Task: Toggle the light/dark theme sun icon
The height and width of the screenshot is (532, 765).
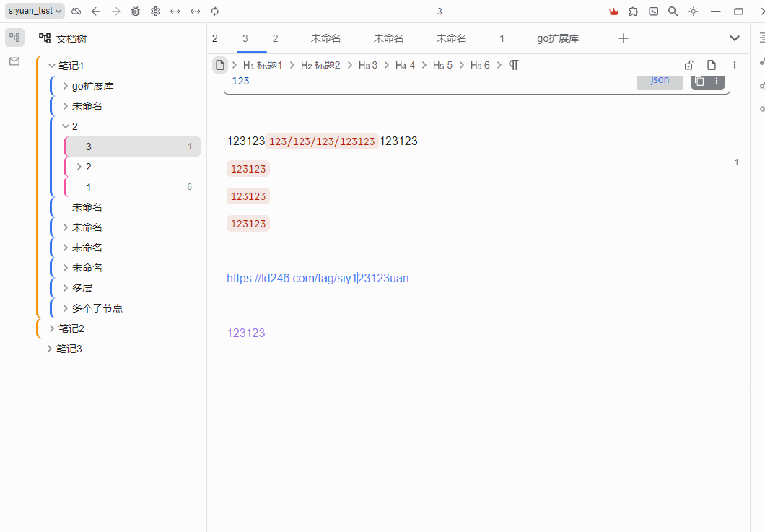Action: (x=692, y=11)
